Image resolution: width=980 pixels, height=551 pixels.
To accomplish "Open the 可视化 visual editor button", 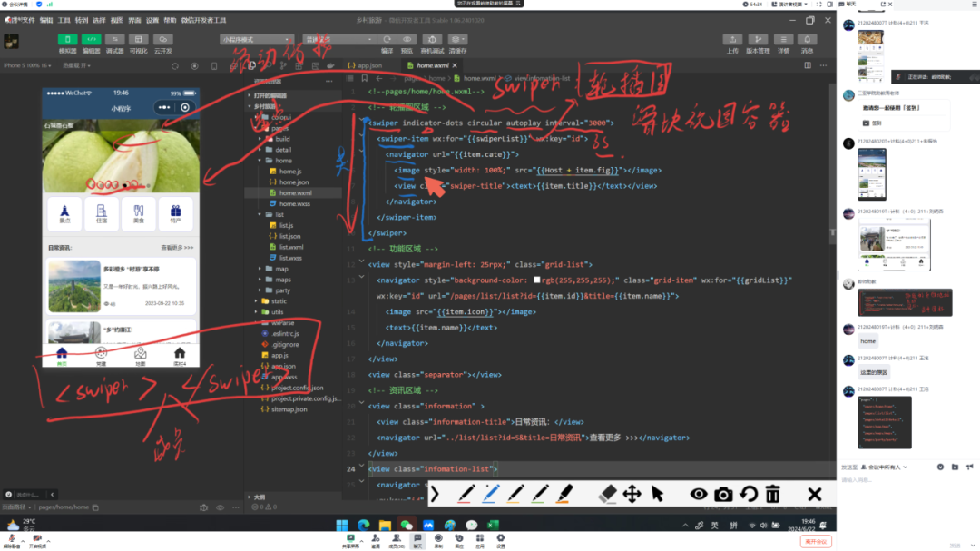I will [x=139, y=39].
